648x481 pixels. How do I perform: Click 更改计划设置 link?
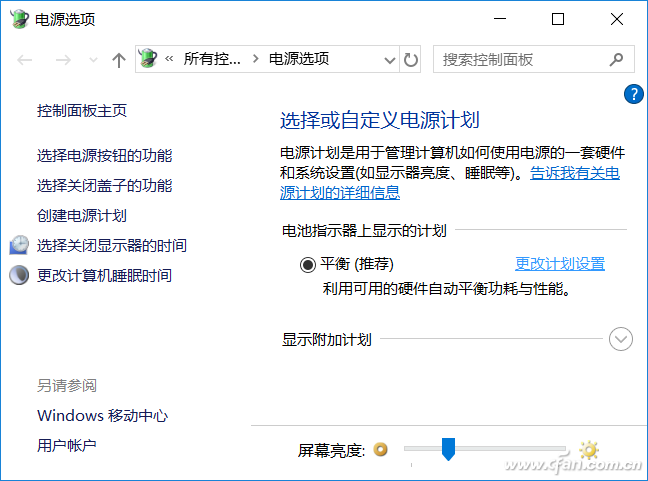pyautogui.click(x=560, y=264)
